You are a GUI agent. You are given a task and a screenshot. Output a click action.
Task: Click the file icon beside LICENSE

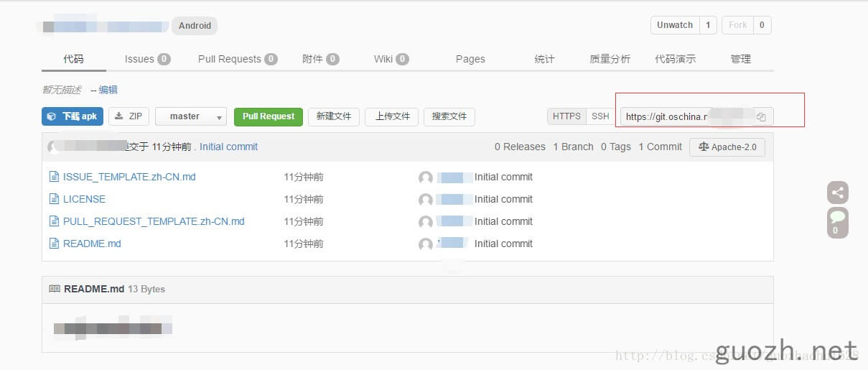54,199
